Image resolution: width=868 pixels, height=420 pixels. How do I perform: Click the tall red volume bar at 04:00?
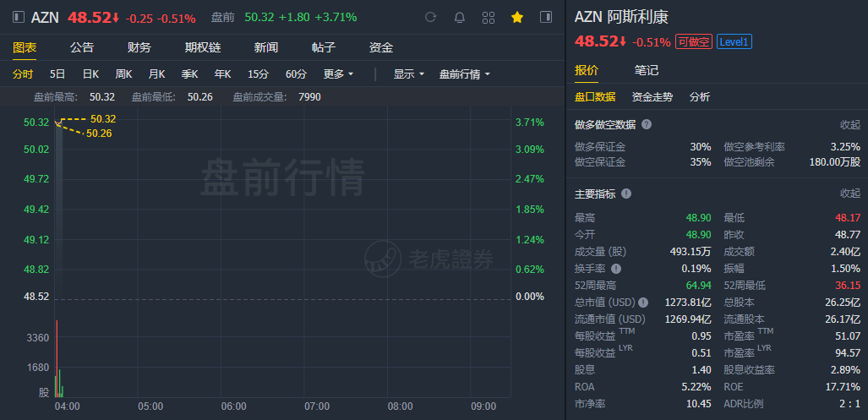pyautogui.click(x=57, y=358)
